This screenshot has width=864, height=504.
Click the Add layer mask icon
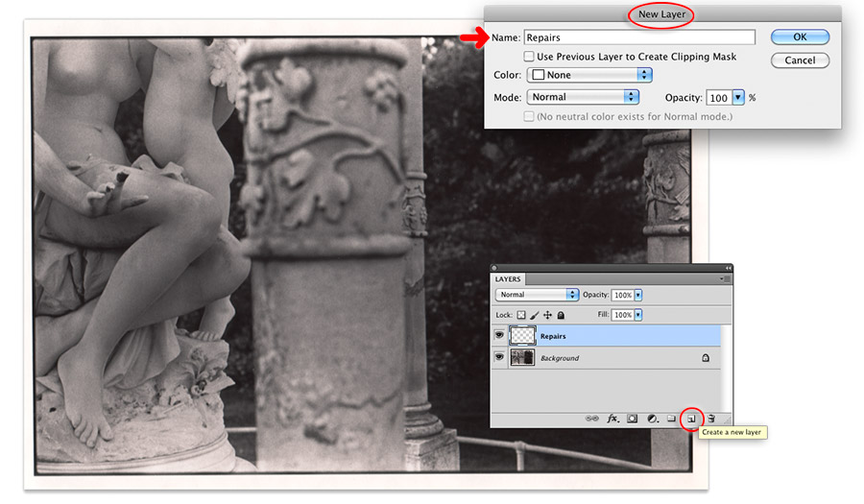coord(633,419)
